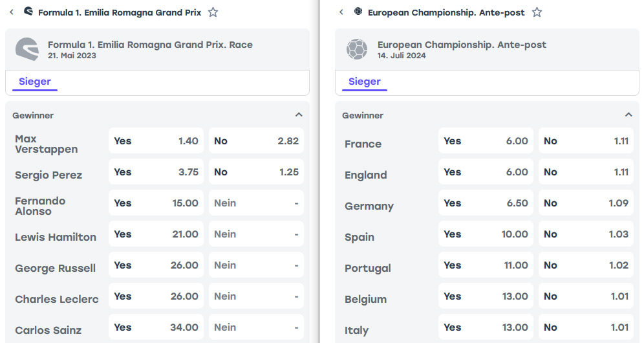The height and width of the screenshot is (343, 644).
Task: Go back from Formula 1 Emilia Romagna page
Action: tap(12, 12)
